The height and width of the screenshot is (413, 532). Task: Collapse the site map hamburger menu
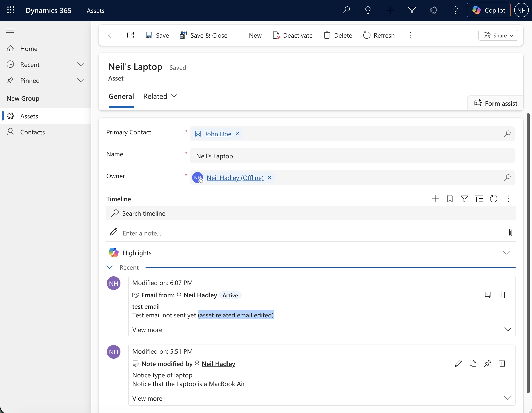click(x=10, y=31)
